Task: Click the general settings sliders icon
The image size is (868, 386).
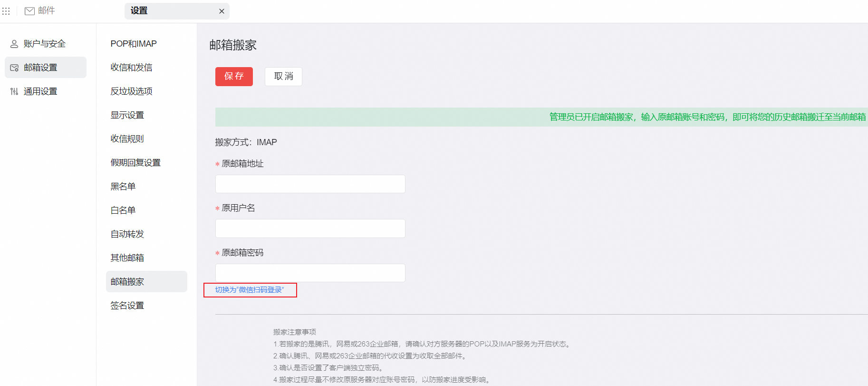Action: pyautogui.click(x=14, y=91)
